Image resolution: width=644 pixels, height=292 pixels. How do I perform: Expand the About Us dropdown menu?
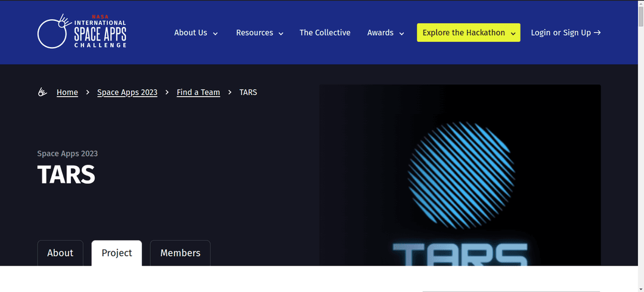pyautogui.click(x=196, y=33)
